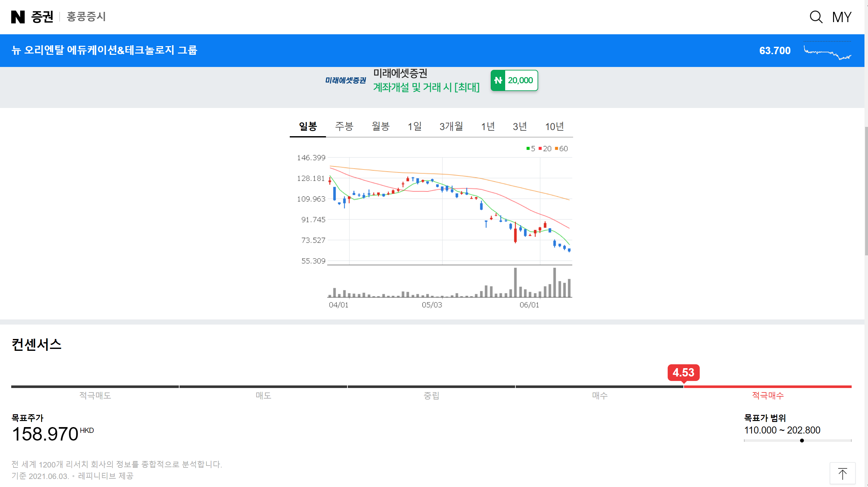Click the stock name header title
The width and height of the screenshot is (868, 487).
click(x=104, y=50)
